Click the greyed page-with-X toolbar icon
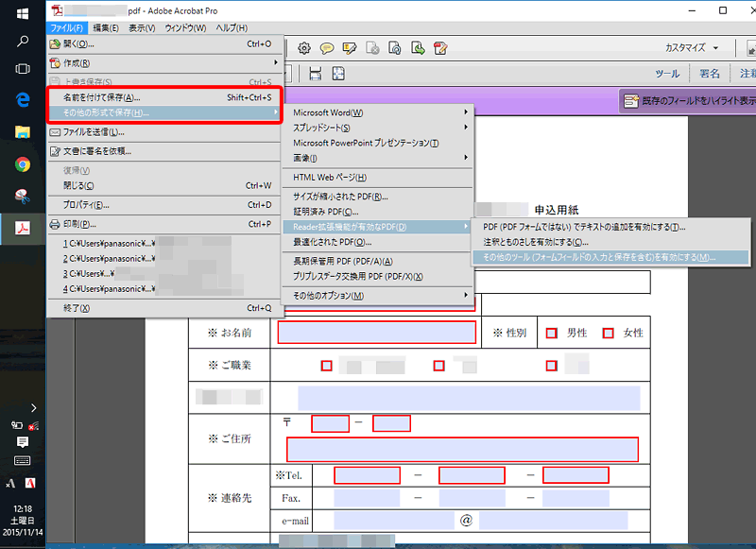Viewport: 756px width, 549px height. click(x=372, y=47)
